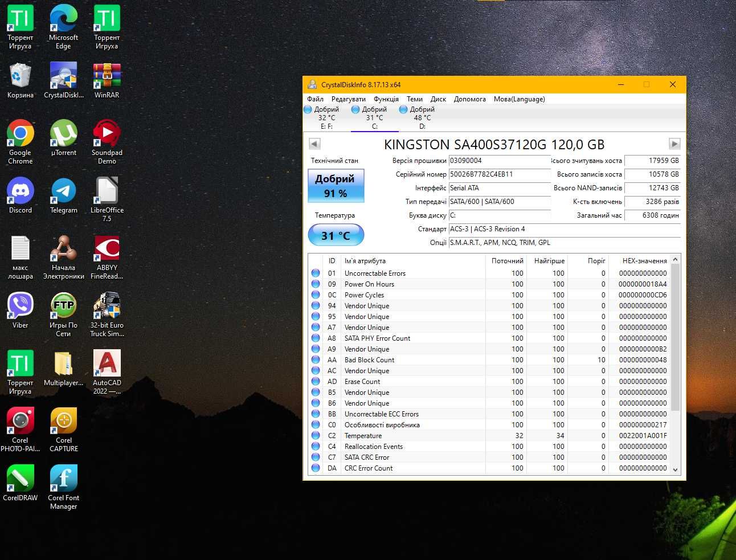Image resolution: width=736 pixels, height=560 pixels.
Task: Select the SATA PHY Error Count row
Action: (489, 338)
